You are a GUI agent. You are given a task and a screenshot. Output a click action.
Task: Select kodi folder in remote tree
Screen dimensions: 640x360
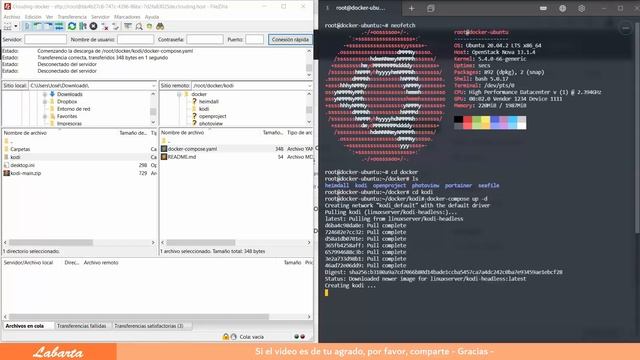click(x=204, y=109)
